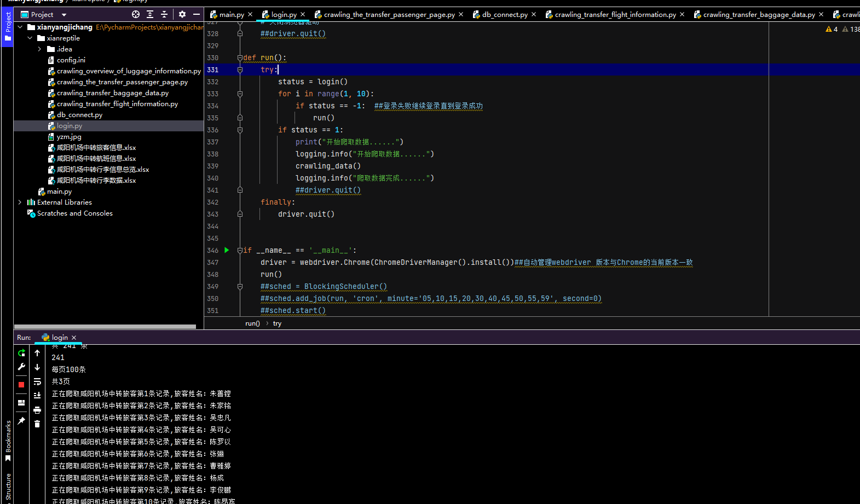Image resolution: width=860 pixels, height=504 pixels.
Task: Close the login Run tab
Action: tap(74, 338)
